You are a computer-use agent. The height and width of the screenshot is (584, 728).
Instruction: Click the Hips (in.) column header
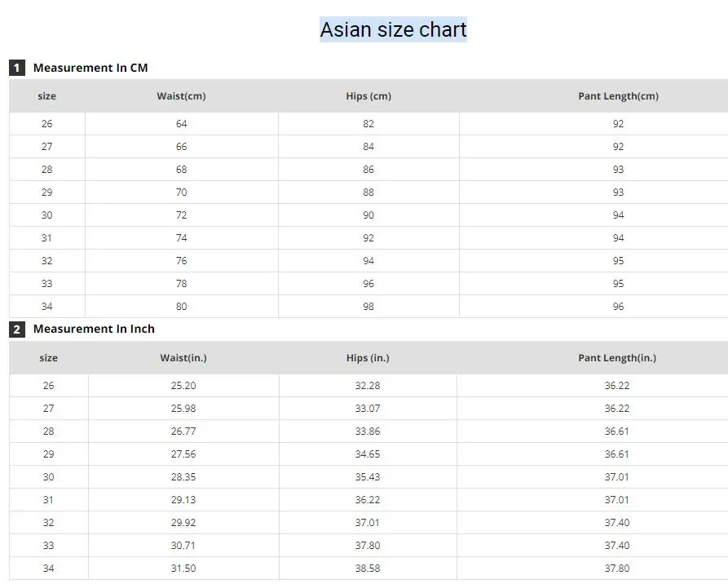click(x=368, y=358)
